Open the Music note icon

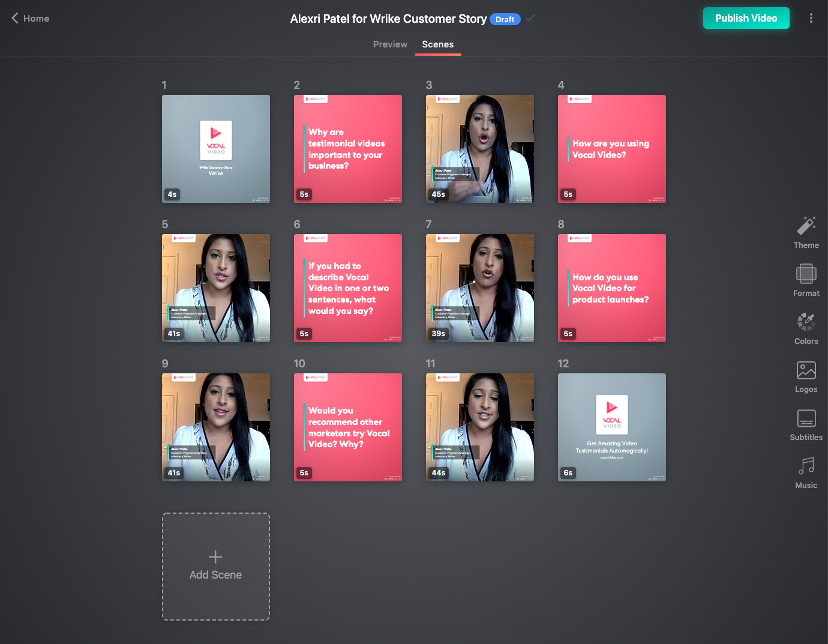point(806,466)
